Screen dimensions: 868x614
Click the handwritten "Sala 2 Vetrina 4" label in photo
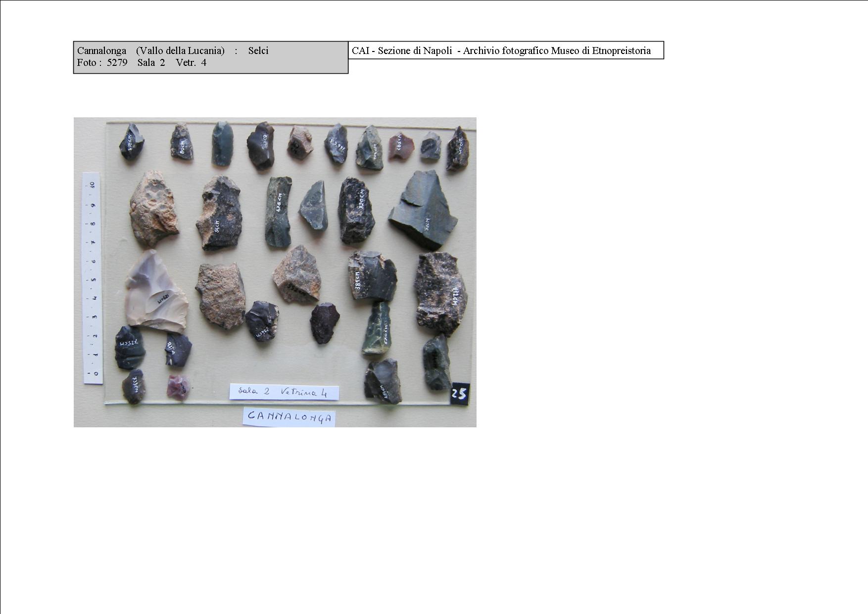point(284,392)
